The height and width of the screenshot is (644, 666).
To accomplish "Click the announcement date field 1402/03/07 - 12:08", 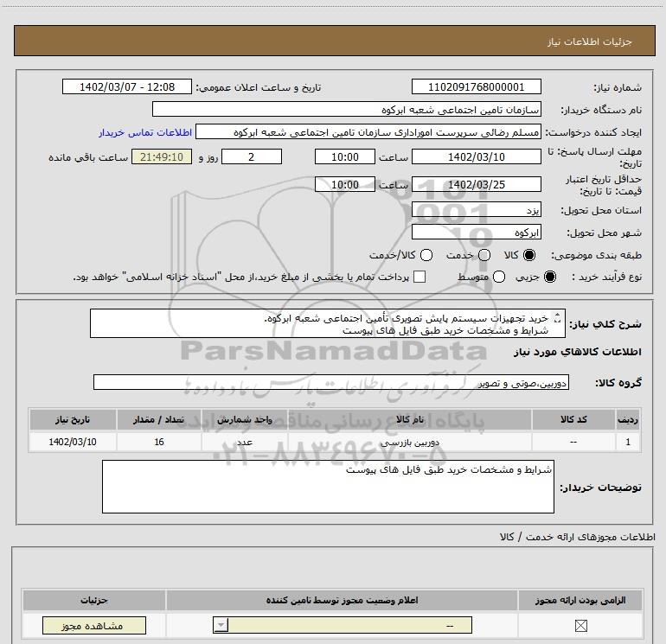I will pos(127,86).
